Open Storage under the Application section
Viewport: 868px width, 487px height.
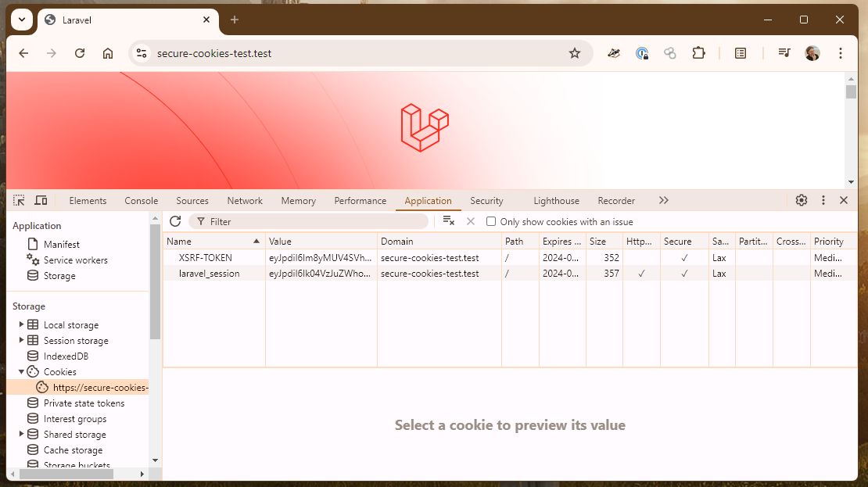59,276
